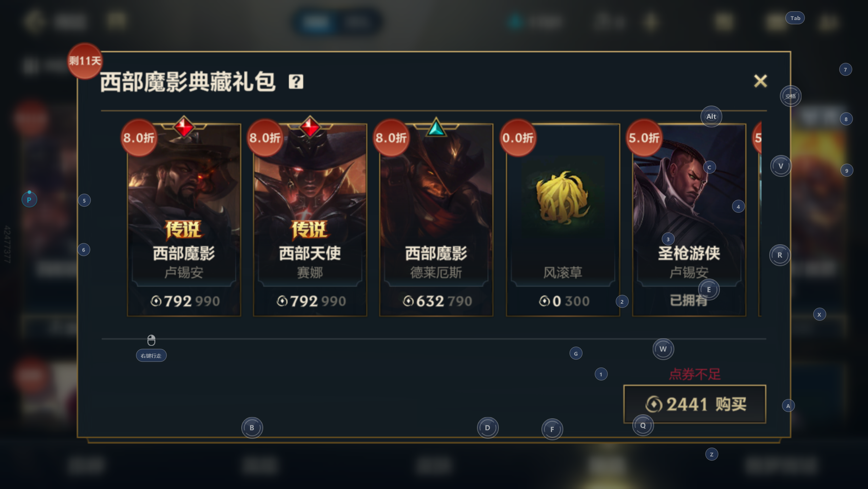Click the 2441 购买 button
The height and width of the screenshot is (489, 868).
click(695, 404)
